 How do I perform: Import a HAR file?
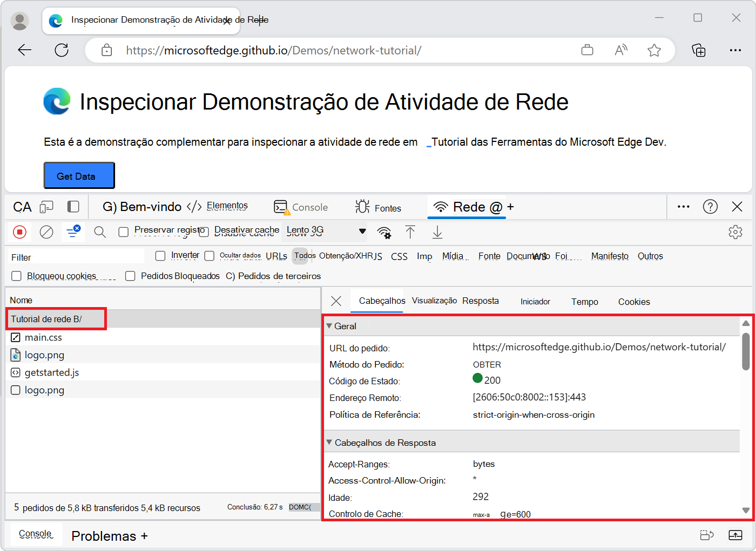tap(410, 232)
